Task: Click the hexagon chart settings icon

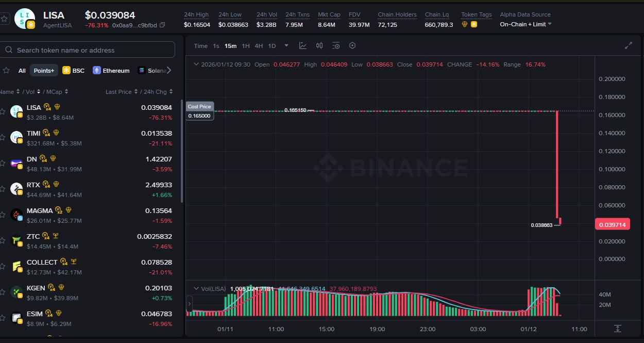Action: point(352,46)
